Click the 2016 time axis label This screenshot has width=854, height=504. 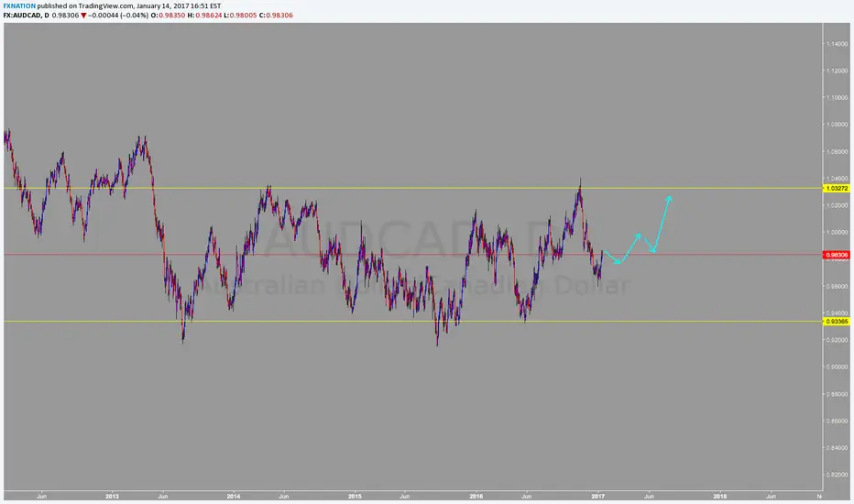point(476,497)
